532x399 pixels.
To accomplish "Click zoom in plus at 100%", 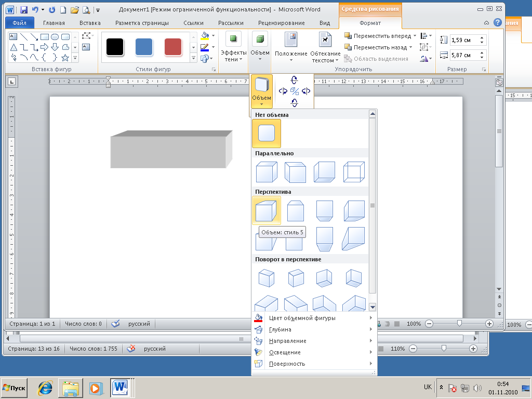I will click(x=489, y=324).
